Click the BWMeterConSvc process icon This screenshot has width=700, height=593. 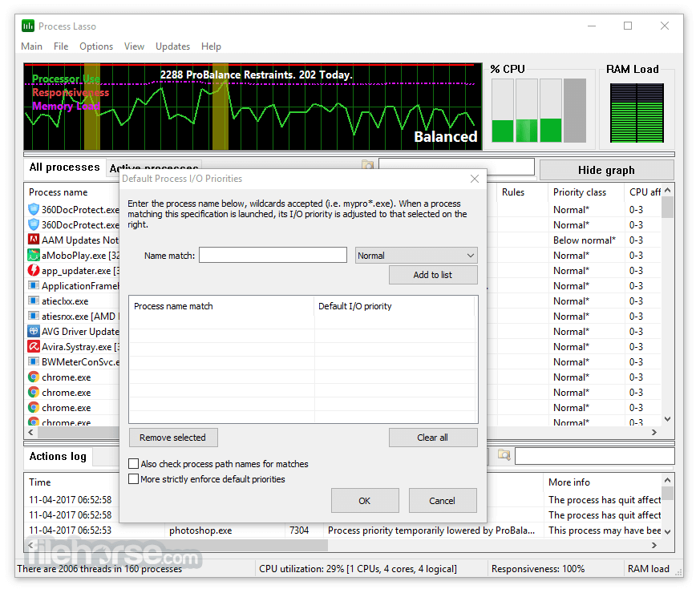[34, 361]
